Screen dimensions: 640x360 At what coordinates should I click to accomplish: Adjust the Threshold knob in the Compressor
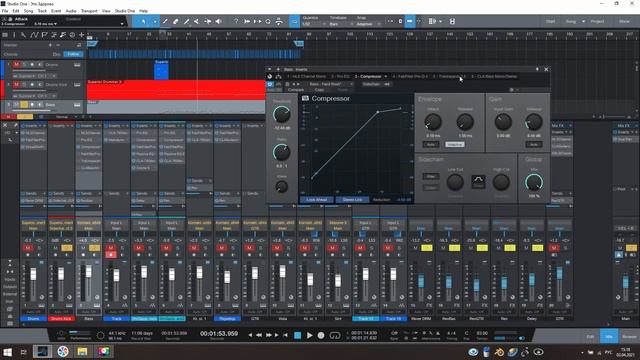[x=282, y=115]
